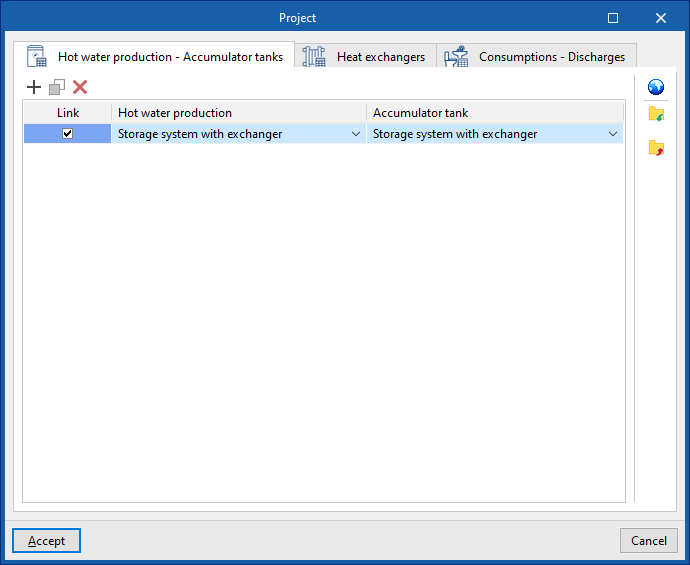
Task: Maximize the Project dialog window
Action: tap(613, 18)
